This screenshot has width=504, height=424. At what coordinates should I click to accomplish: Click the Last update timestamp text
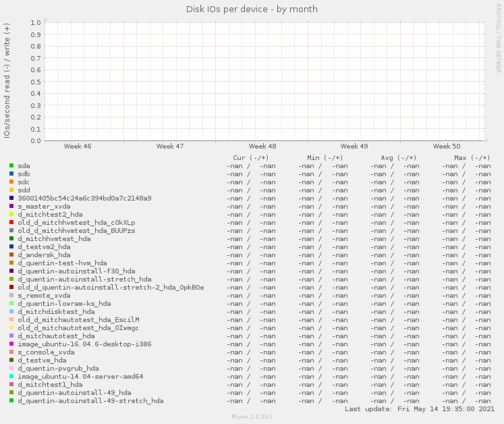[419, 408]
